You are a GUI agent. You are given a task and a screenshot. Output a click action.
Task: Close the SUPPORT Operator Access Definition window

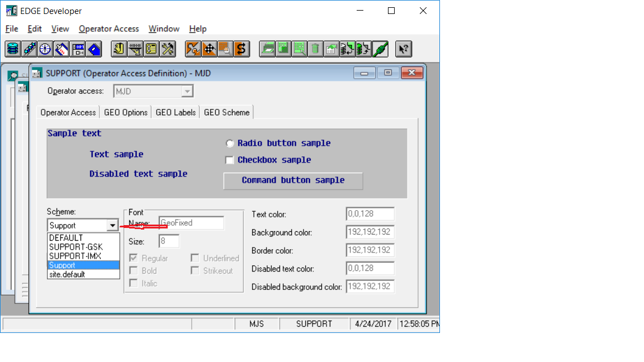pyautogui.click(x=412, y=73)
